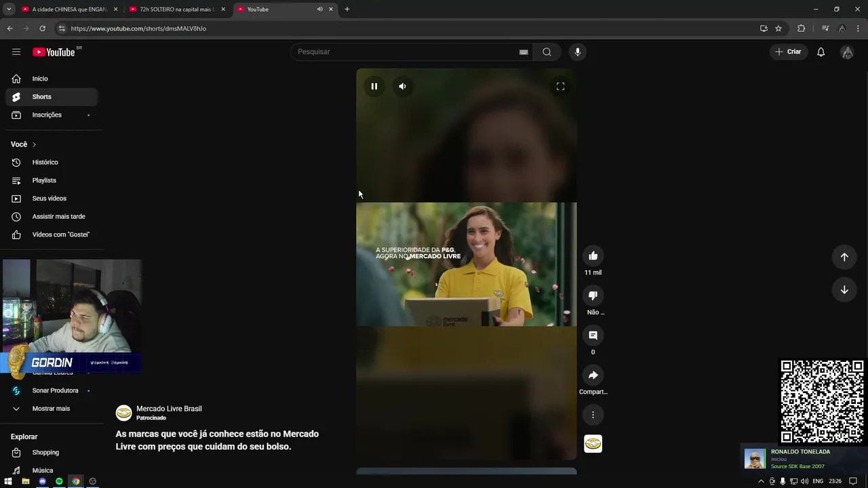
Task: Open the Windows notification center
Action: (854, 481)
